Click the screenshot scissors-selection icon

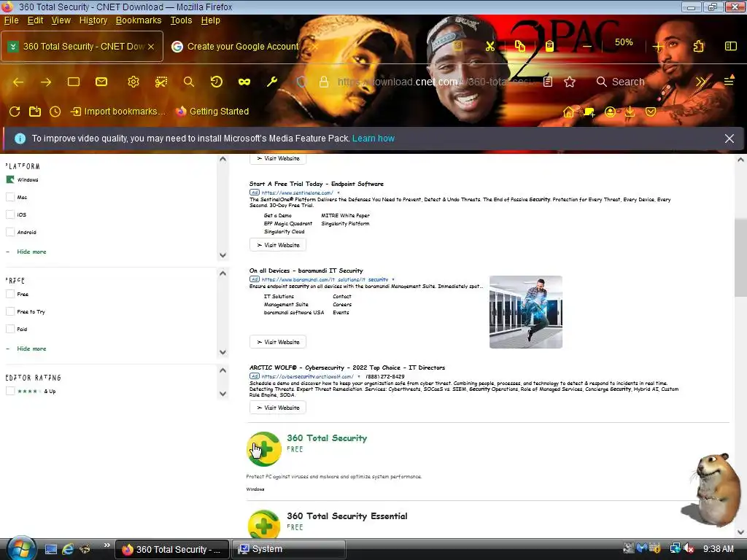(x=161, y=82)
